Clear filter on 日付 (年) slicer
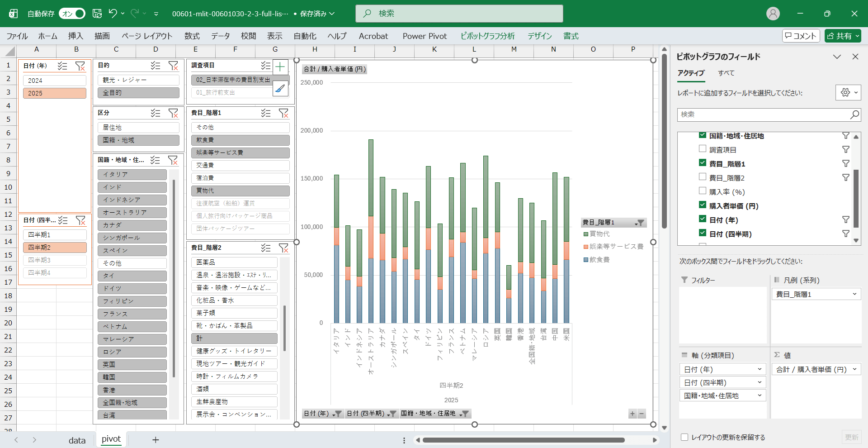The height and width of the screenshot is (448, 868). point(80,66)
